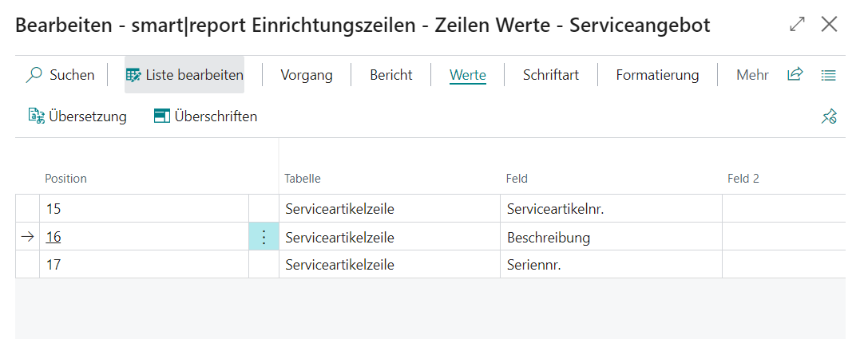Select the Werte tab
The height and width of the screenshot is (339, 868).
468,75
